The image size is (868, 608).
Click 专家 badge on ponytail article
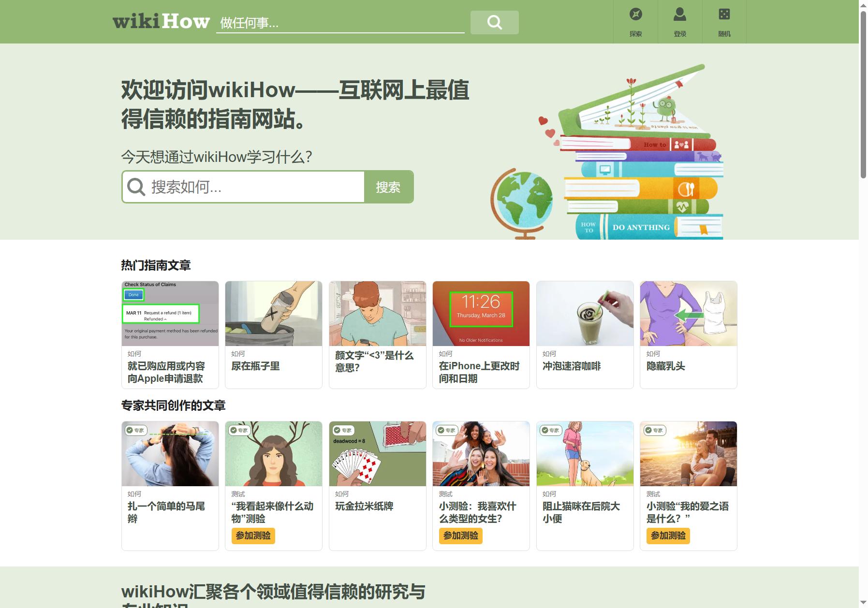coord(136,430)
